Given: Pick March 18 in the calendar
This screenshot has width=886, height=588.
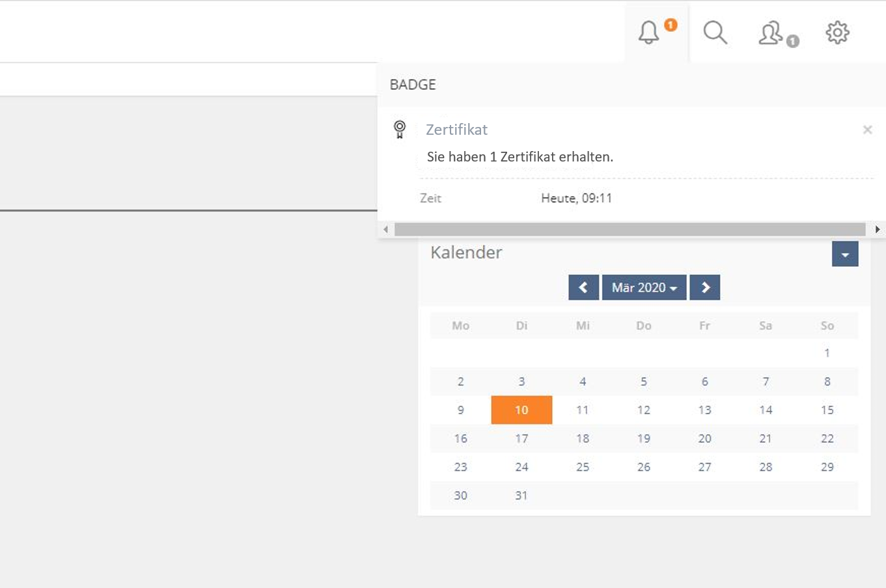Looking at the screenshot, I should [x=583, y=438].
